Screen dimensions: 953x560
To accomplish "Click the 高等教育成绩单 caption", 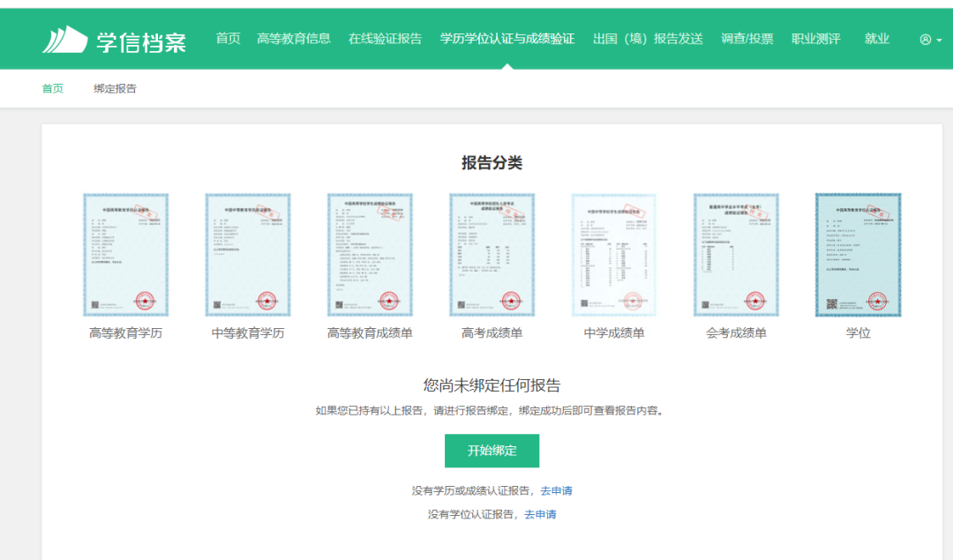I will [370, 333].
